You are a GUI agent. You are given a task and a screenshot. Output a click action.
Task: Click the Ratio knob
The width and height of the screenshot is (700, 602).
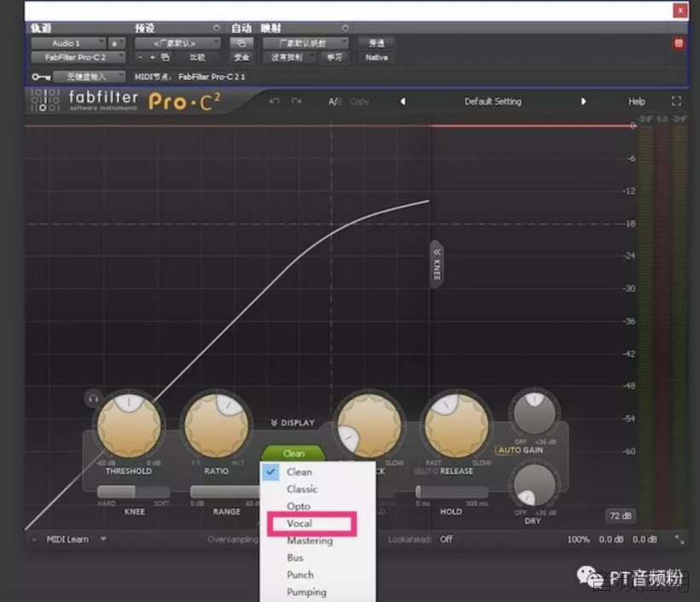(x=217, y=425)
